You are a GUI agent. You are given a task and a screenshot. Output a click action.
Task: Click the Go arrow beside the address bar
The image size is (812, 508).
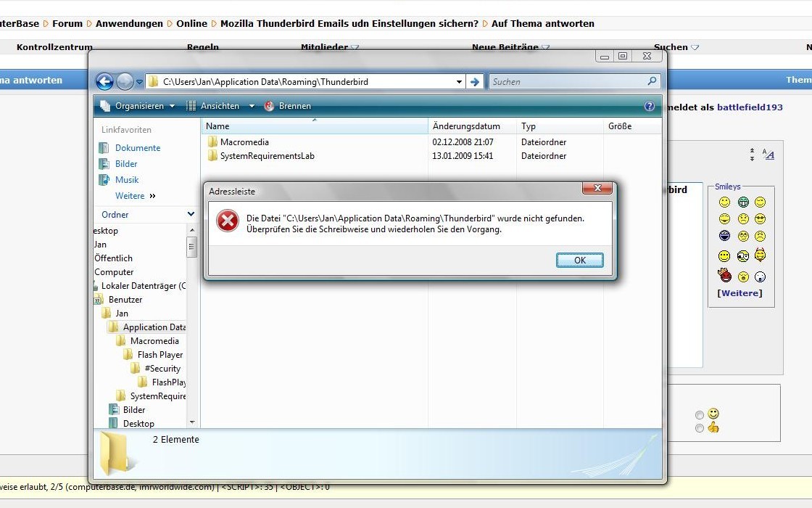point(475,82)
